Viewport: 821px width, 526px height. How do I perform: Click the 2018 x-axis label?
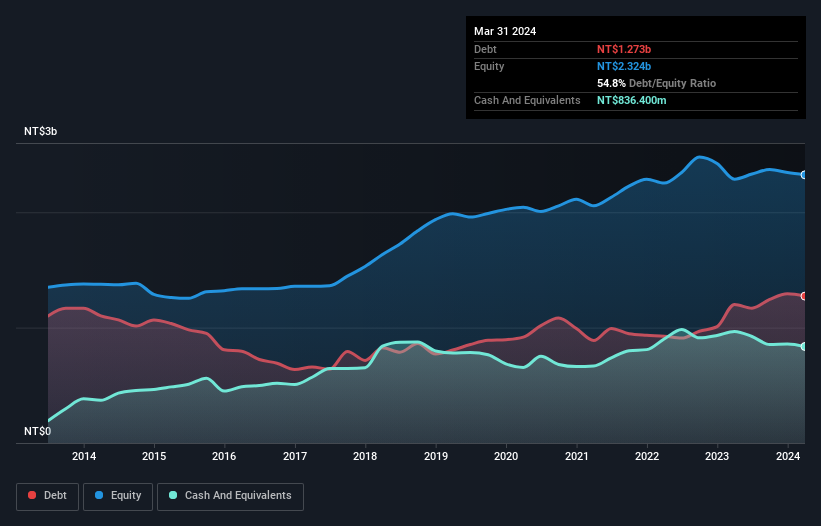point(365,456)
